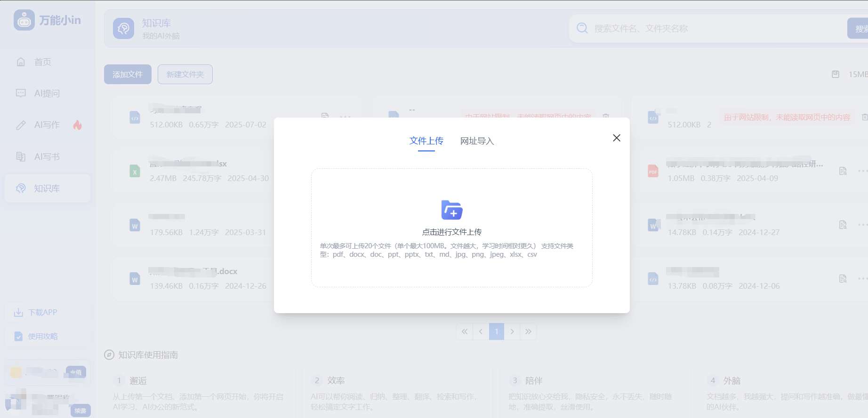Close the file upload dialog
Image resolution: width=868 pixels, height=418 pixels.
(x=616, y=138)
